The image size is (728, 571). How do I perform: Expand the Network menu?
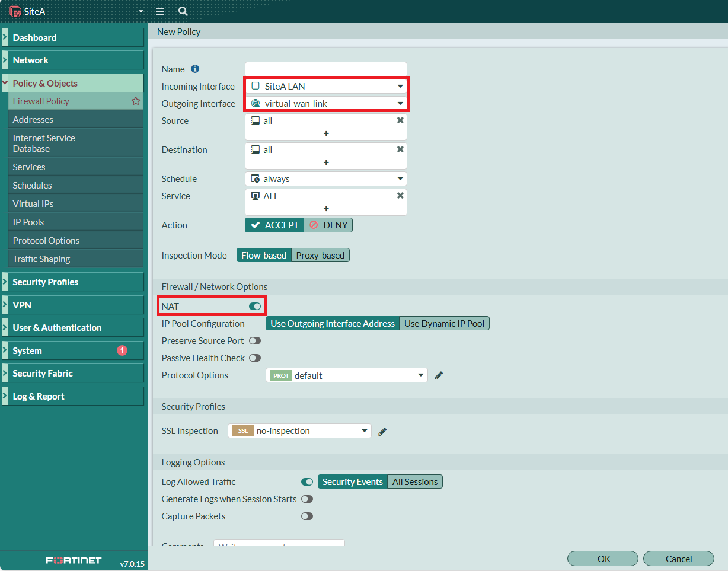72,60
